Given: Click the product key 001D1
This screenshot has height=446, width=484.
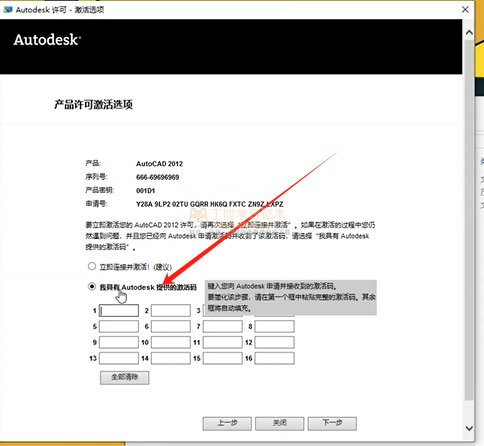Looking at the screenshot, I should click(x=145, y=191).
